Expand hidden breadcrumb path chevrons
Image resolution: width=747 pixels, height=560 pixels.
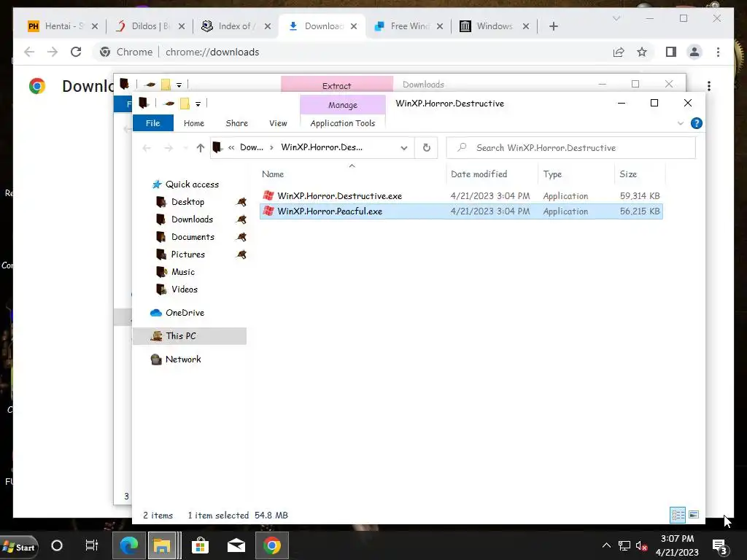pyautogui.click(x=231, y=147)
